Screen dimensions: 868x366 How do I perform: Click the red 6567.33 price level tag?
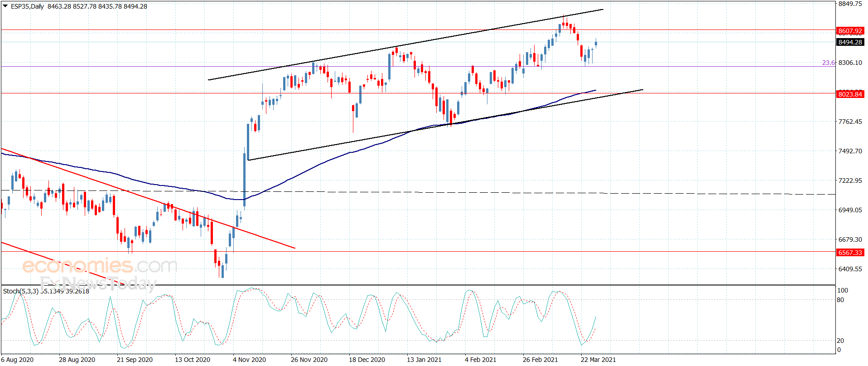pos(850,253)
